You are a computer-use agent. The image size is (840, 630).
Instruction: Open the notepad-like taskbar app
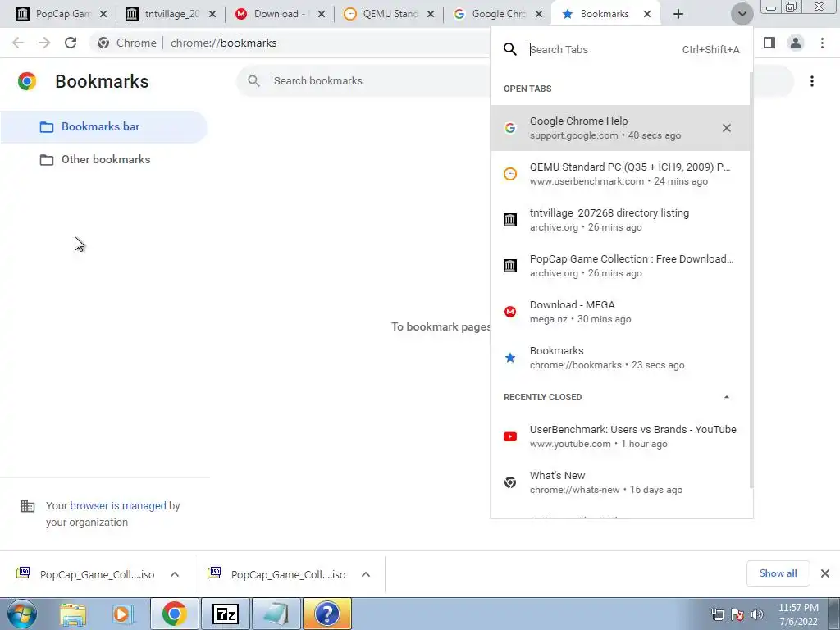(276, 614)
